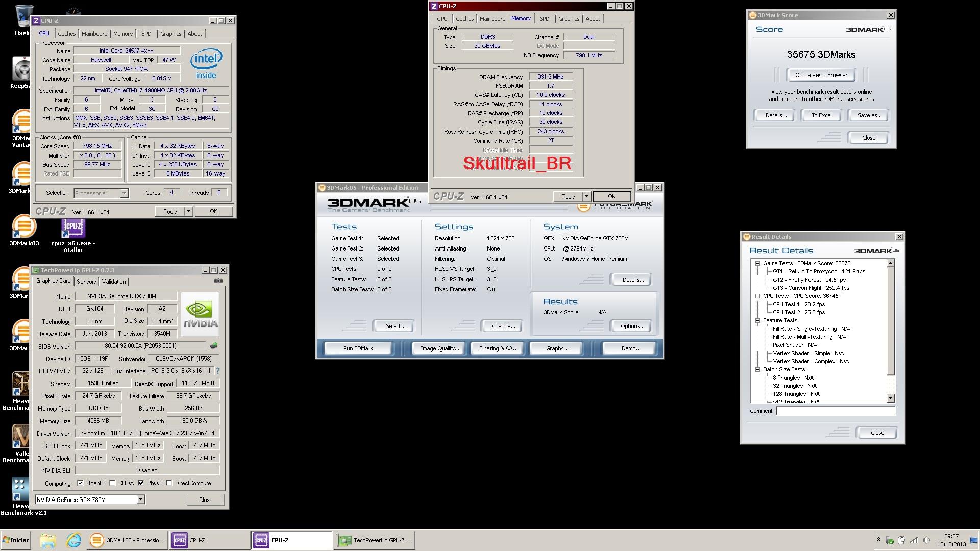Viewport: 980px width, 551px height.
Task: Open Valley Benchmark desktop icon
Action: [x=20, y=443]
